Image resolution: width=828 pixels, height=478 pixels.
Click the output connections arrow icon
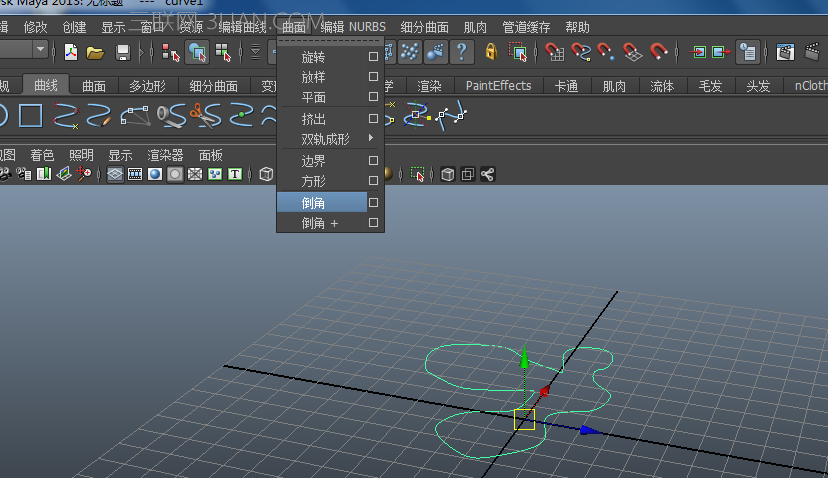coord(721,52)
